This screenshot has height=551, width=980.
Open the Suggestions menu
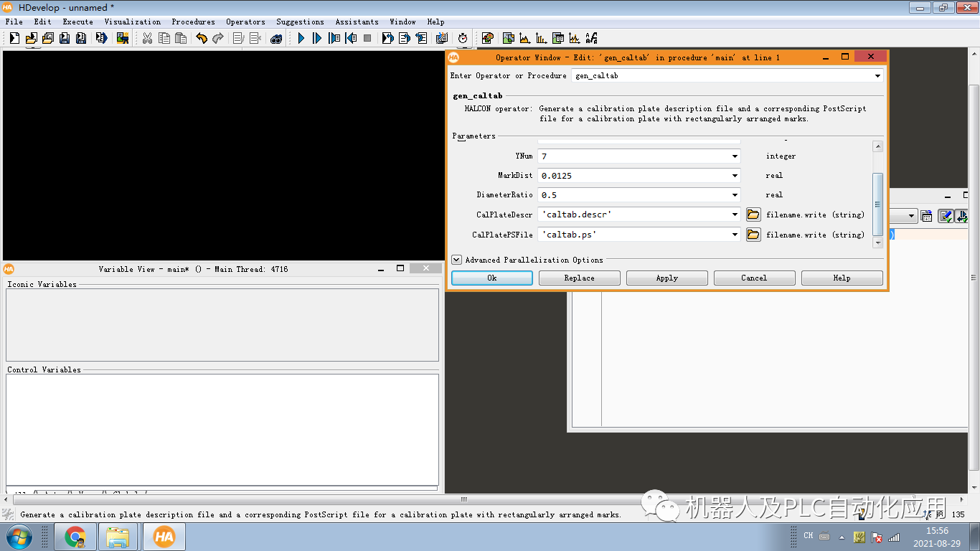pyautogui.click(x=300, y=22)
